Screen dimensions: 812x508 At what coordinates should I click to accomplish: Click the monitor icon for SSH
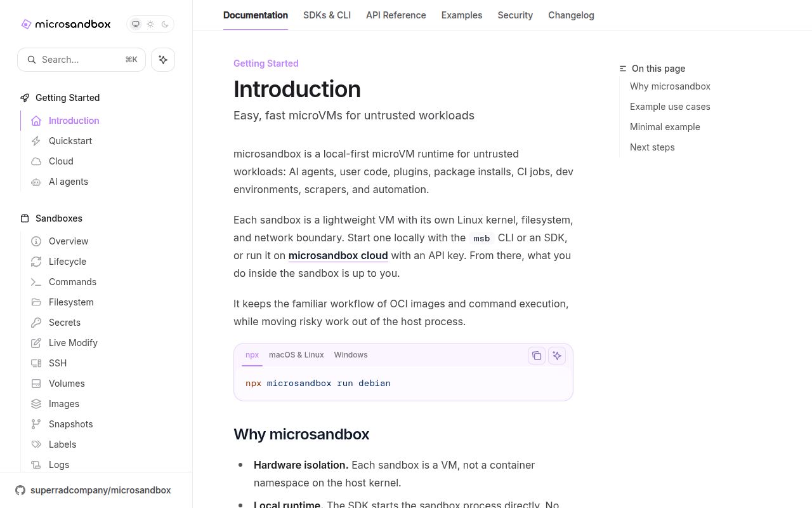[36, 363]
